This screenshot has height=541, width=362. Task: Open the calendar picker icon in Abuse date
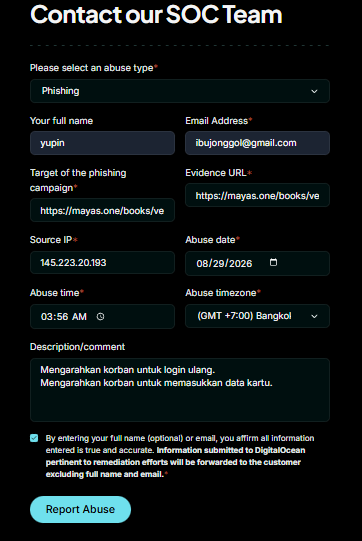(x=273, y=263)
